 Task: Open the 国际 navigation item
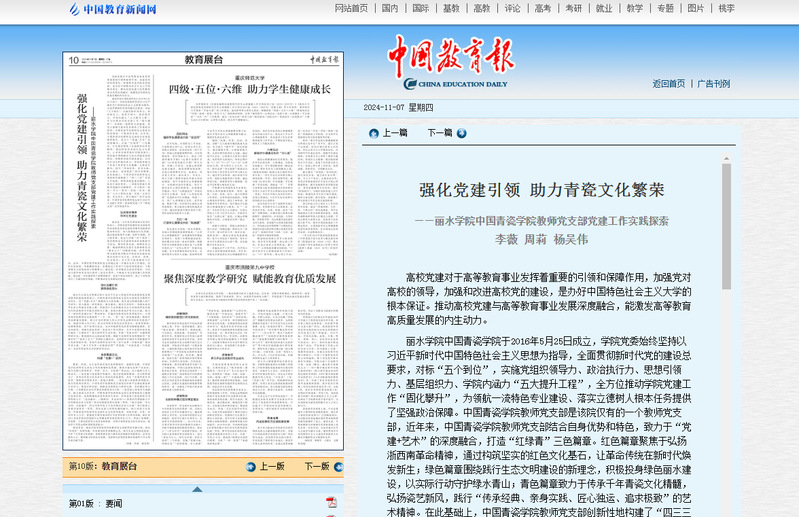[x=420, y=8]
